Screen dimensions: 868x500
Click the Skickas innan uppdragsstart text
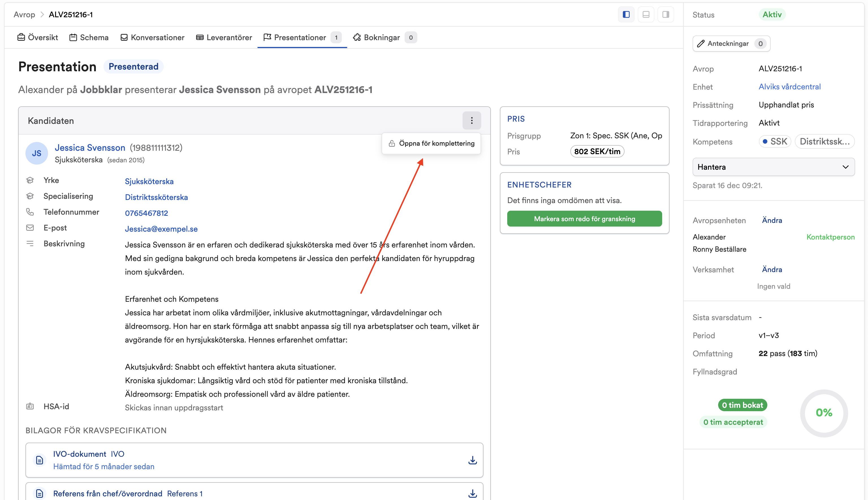[x=174, y=408]
